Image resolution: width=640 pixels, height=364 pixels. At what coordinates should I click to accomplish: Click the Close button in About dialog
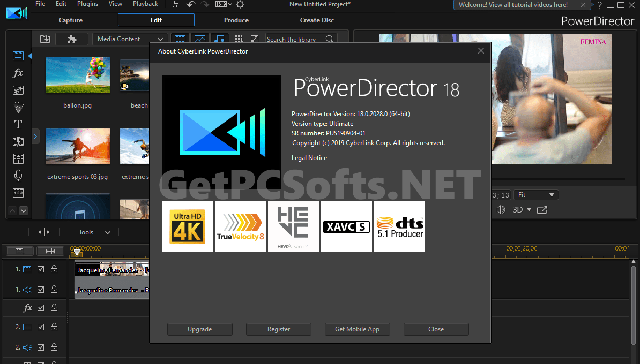[436, 329]
